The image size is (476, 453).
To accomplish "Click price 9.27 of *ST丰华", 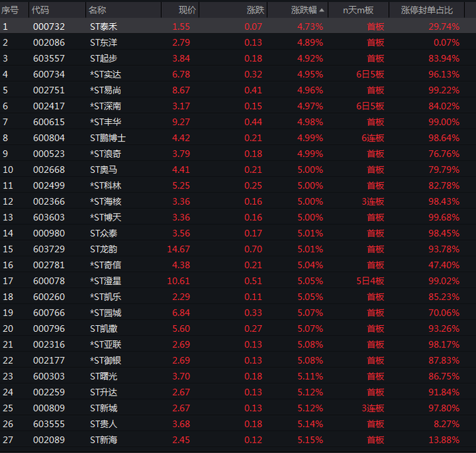I will coord(182,122).
